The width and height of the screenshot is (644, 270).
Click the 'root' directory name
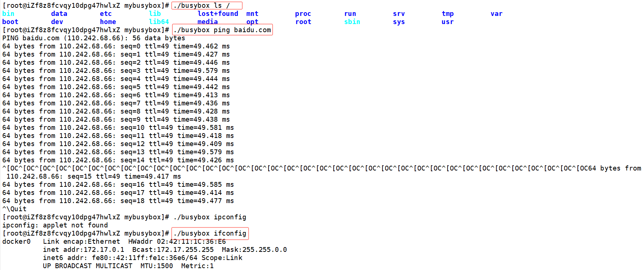pyautogui.click(x=303, y=22)
